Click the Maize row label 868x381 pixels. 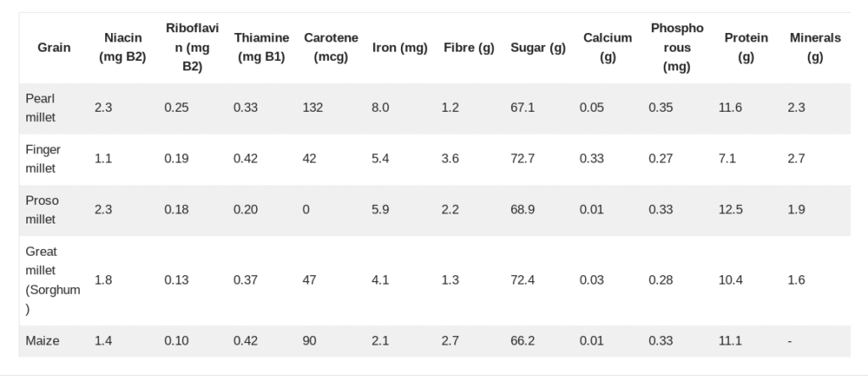[42, 340]
